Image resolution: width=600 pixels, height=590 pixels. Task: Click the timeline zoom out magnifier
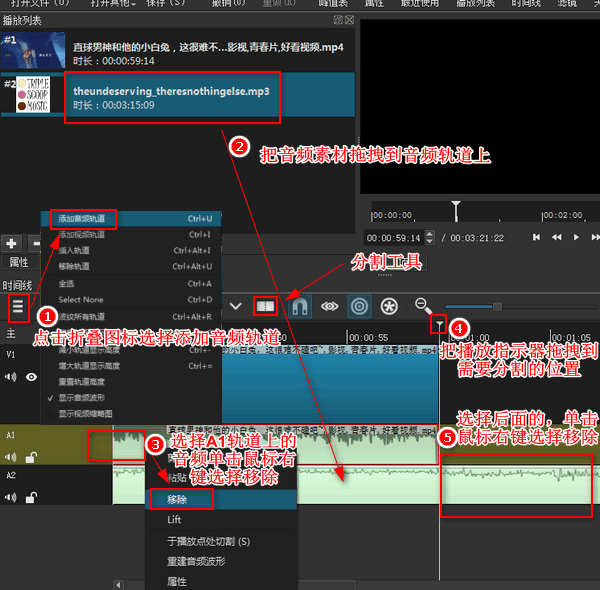click(x=423, y=306)
